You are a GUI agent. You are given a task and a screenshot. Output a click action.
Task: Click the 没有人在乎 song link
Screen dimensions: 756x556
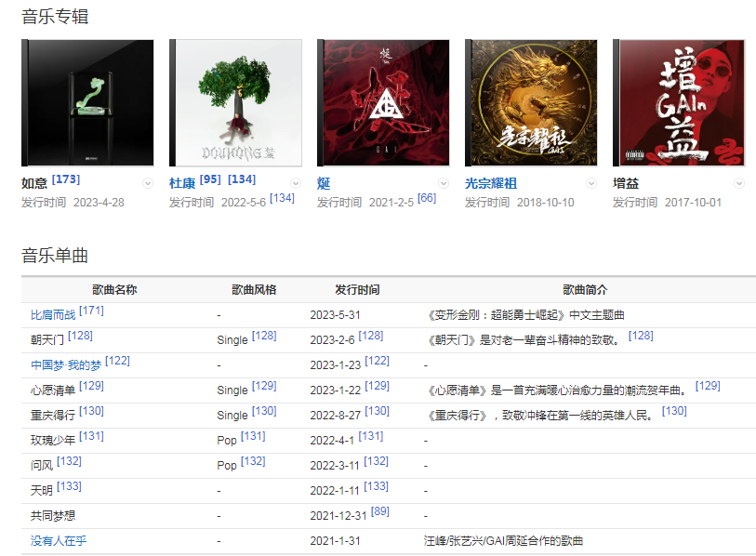coord(60,540)
